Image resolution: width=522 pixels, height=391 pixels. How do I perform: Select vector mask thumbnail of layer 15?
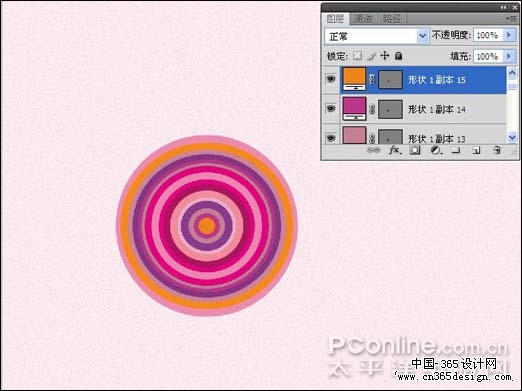[x=390, y=80]
